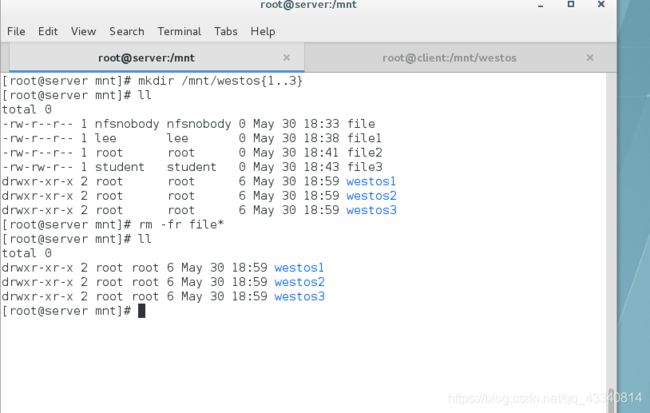Click file name 'file' at 18:33
This screenshot has height=413, width=650.
pyautogui.click(x=361, y=124)
